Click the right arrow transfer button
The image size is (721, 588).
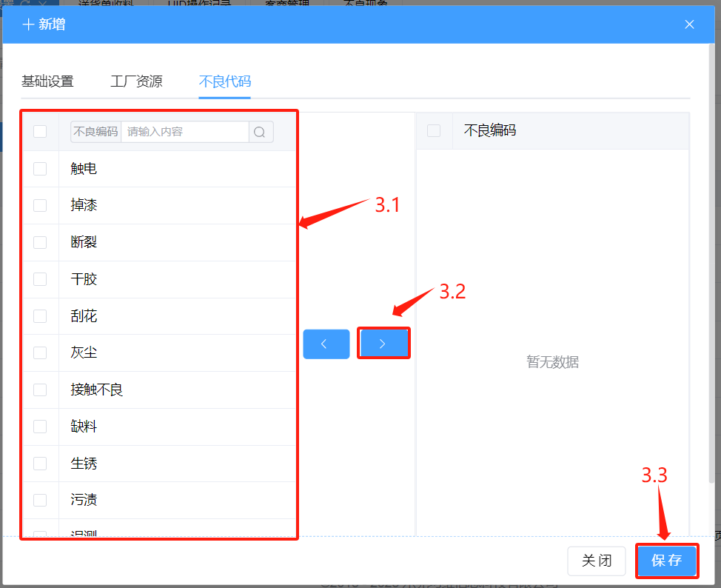pyautogui.click(x=383, y=344)
